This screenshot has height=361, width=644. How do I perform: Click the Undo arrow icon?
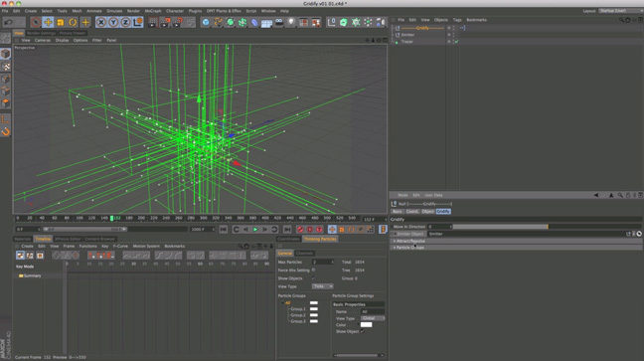(x=8, y=22)
